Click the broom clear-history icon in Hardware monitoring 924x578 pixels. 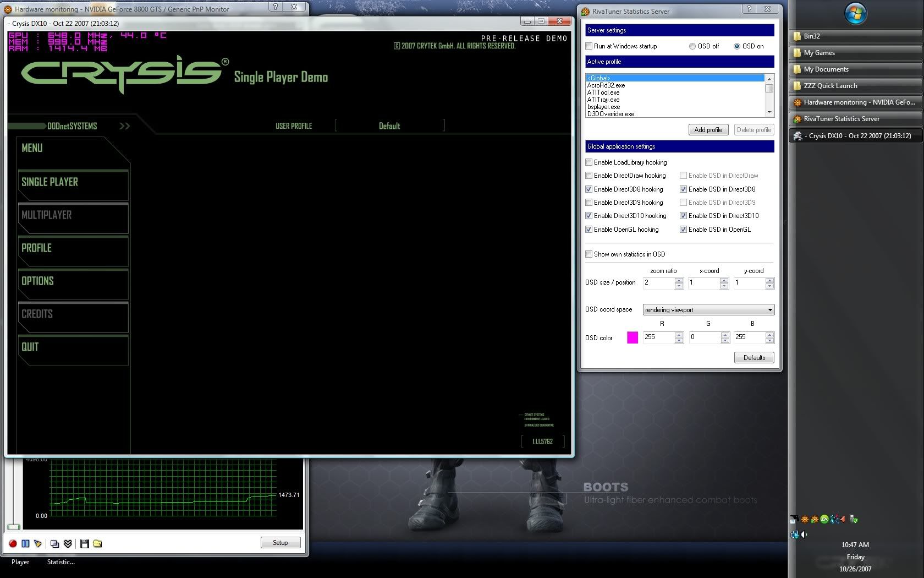coord(37,543)
